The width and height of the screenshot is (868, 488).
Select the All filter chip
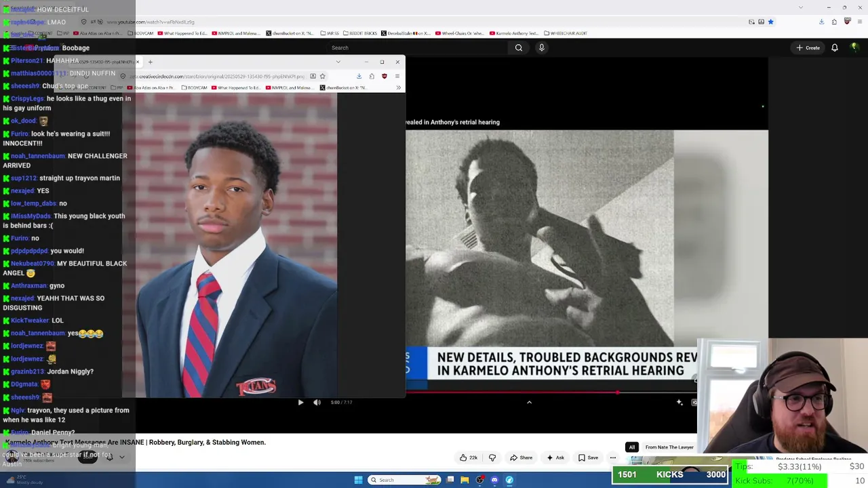[x=632, y=447]
